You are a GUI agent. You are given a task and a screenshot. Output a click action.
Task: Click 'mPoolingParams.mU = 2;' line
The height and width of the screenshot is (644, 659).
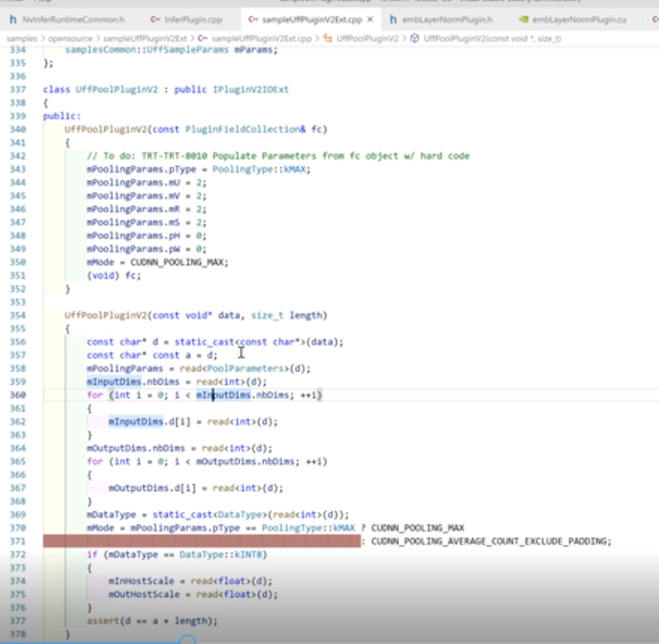147,183
